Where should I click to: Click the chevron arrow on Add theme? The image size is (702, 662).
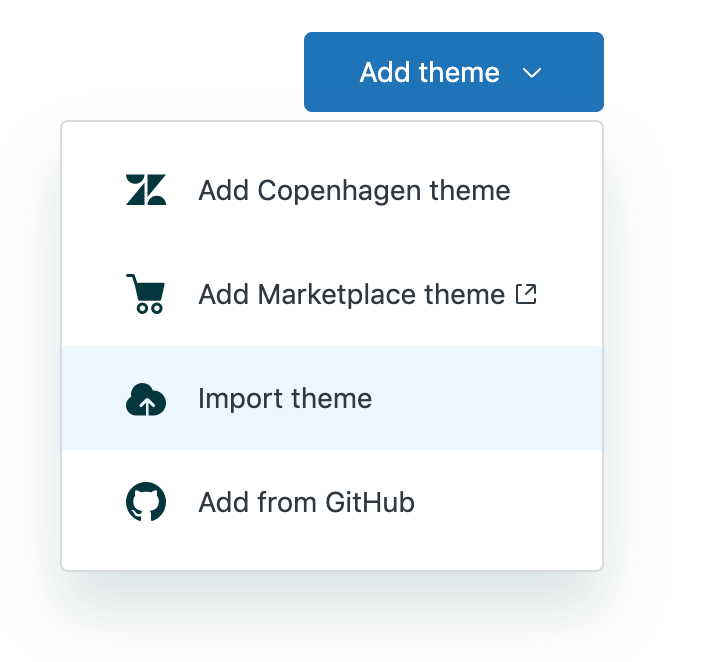click(532, 73)
